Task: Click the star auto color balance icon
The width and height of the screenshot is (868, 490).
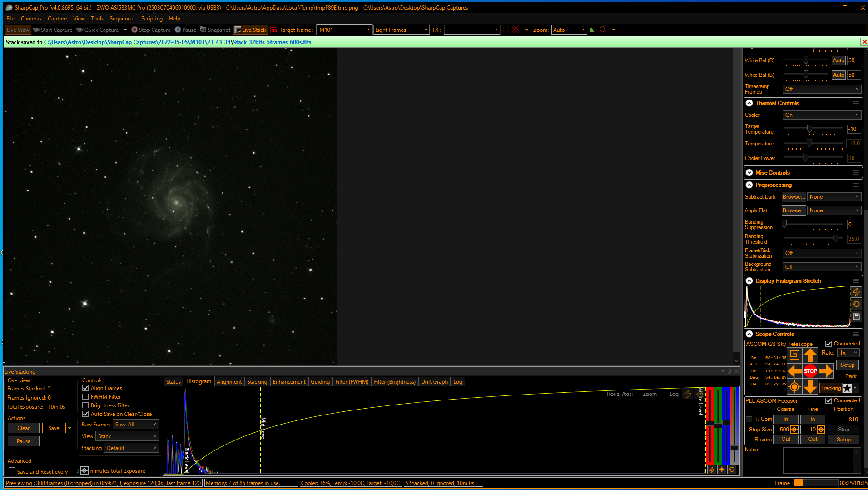Action: point(722,470)
